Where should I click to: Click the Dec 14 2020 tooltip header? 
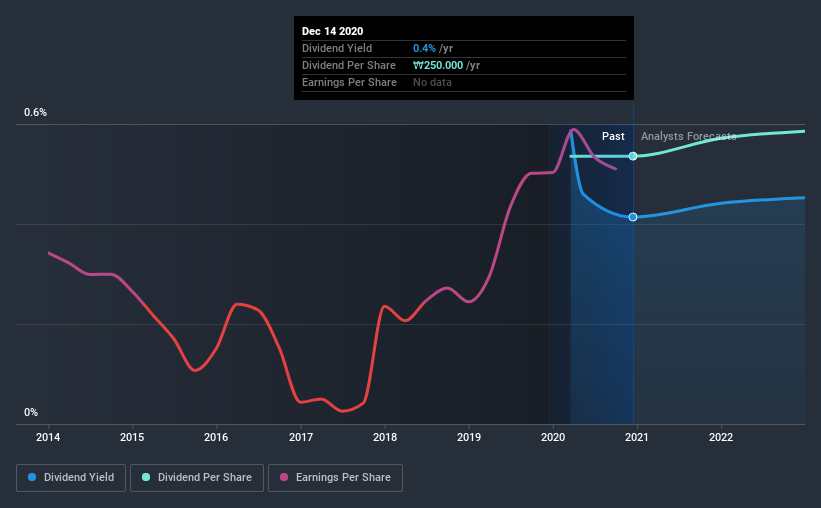pyautogui.click(x=332, y=31)
